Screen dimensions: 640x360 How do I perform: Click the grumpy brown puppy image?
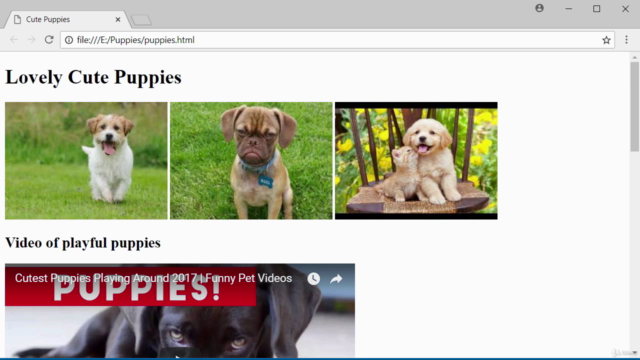(x=251, y=161)
